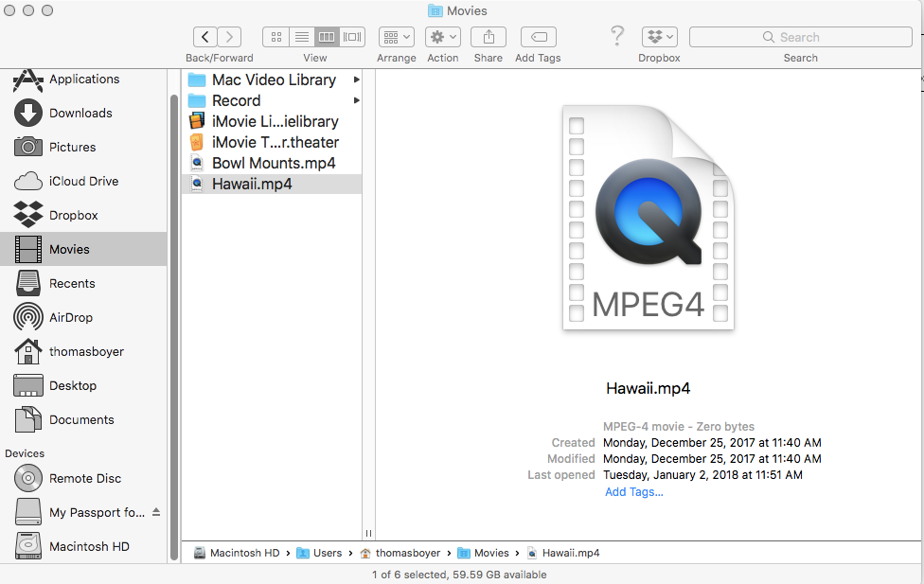Focus the Search field
This screenshot has width=924, height=584.
tap(801, 37)
